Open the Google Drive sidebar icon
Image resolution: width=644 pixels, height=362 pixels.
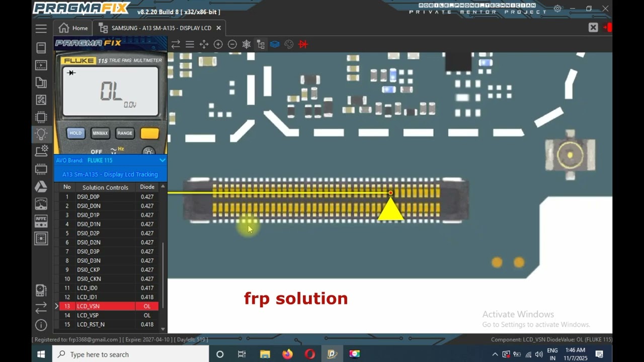41,187
